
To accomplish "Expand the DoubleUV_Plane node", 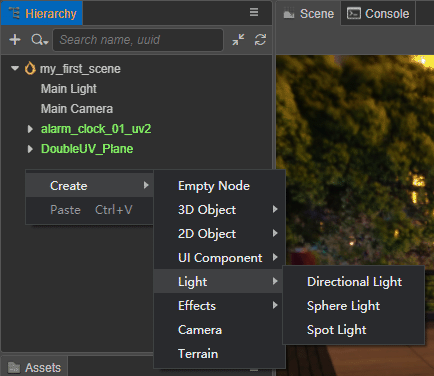I will click(x=30, y=149).
